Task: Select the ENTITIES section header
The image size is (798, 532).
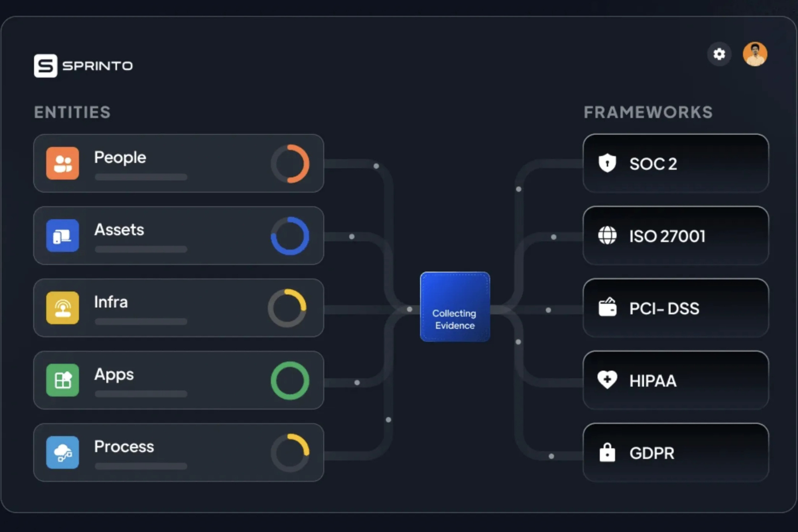Action: (72, 112)
